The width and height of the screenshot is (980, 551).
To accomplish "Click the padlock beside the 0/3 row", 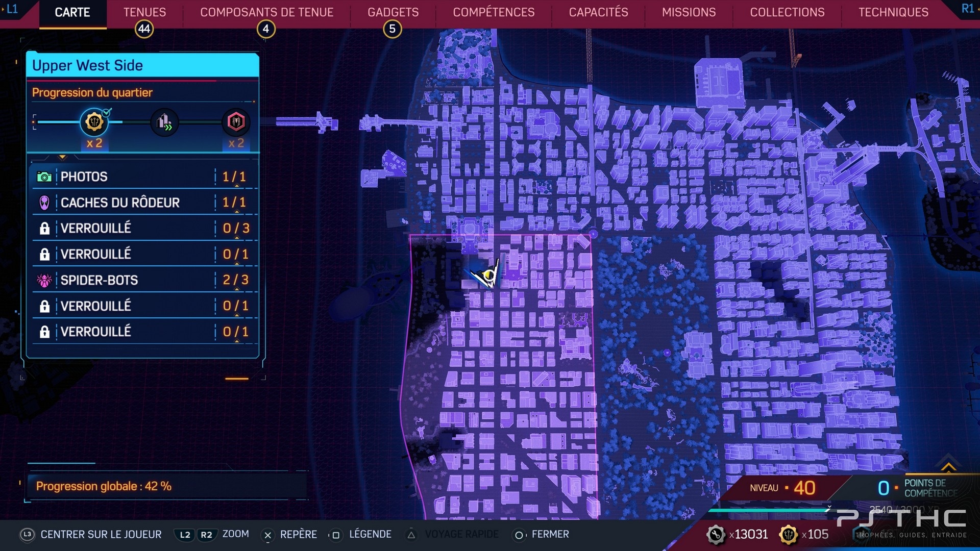I will tap(44, 229).
